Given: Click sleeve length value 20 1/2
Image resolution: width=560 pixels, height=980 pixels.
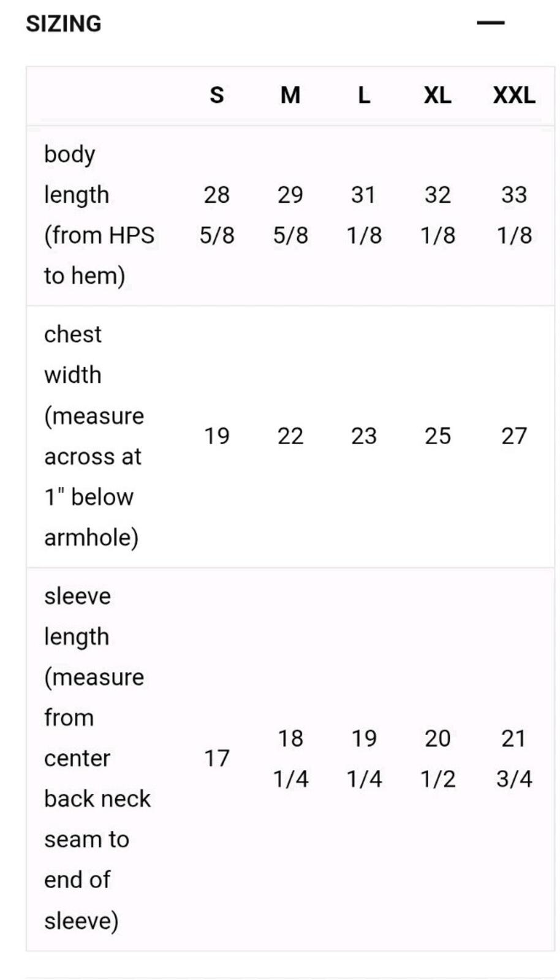Looking at the screenshot, I should pyautogui.click(x=437, y=758).
